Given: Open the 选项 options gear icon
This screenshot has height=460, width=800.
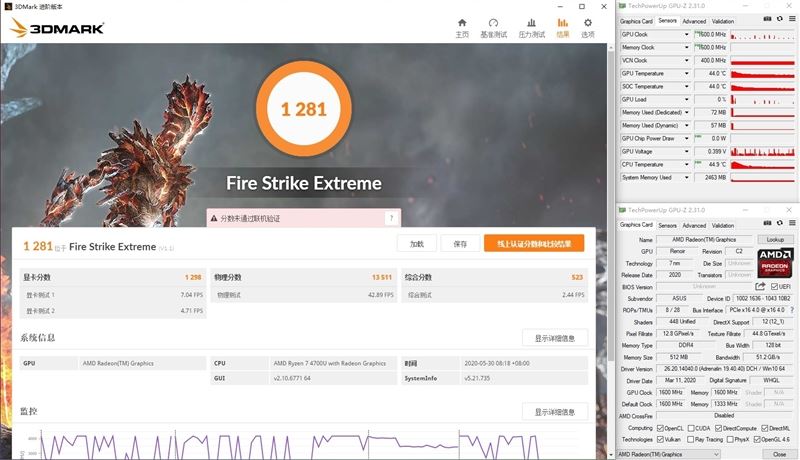Looking at the screenshot, I should 588,23.
